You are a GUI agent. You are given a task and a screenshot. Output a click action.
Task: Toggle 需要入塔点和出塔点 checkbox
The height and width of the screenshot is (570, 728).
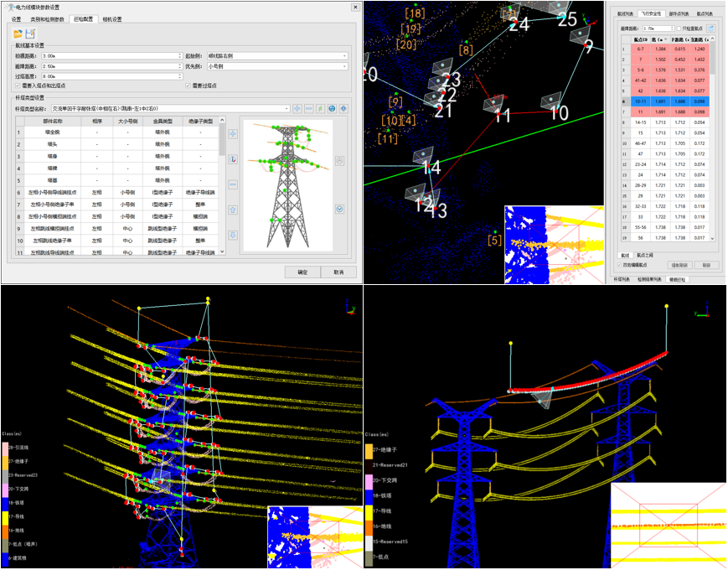pyautogui.click(x=18, y=85)
